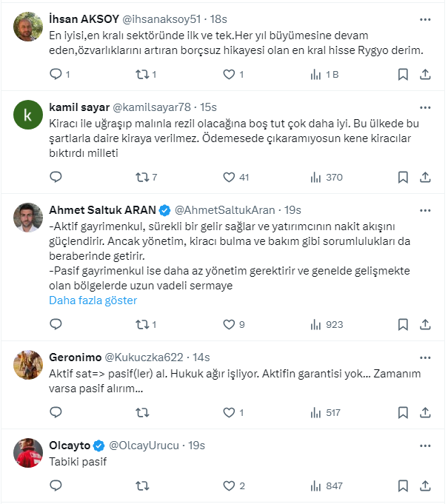Screen dimensions: 448x504
Task: View analytics on kamil sayar's tweet
Action: pyautogui.click(x=315, y=177)
